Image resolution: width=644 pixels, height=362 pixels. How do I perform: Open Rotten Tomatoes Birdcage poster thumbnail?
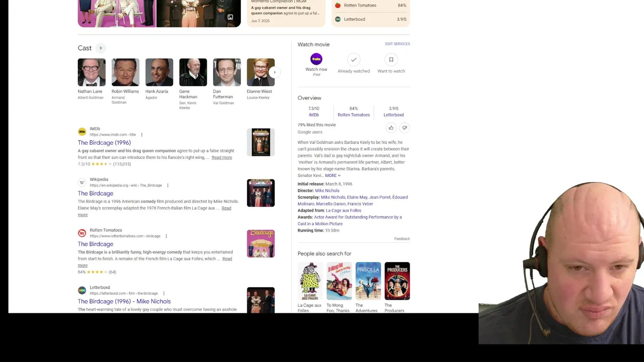261,244
